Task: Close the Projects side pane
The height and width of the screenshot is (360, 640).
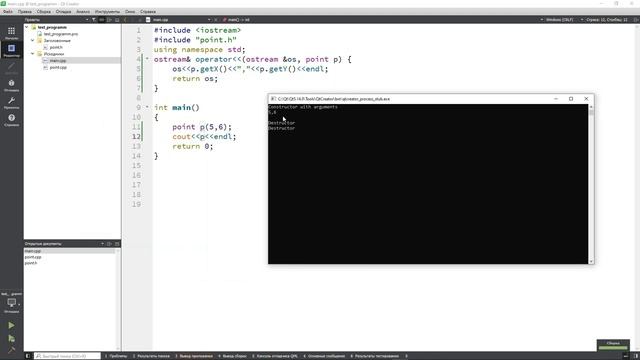Action: (x=117, y=20)
